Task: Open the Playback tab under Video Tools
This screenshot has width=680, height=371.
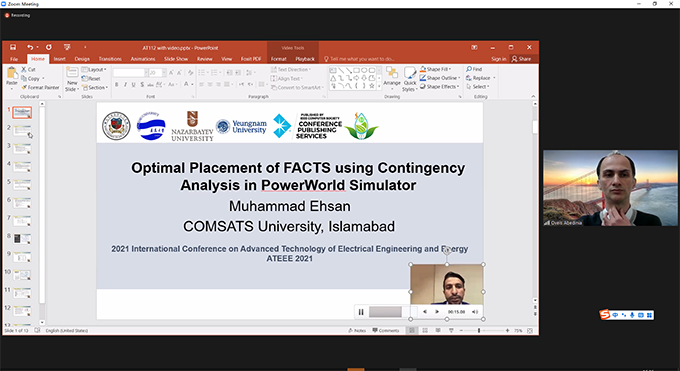Action: 305,59
